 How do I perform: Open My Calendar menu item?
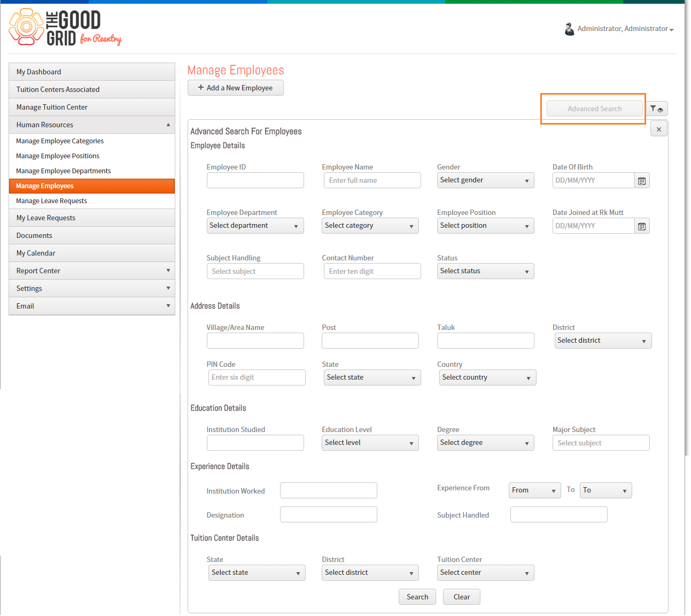[92, 253]
